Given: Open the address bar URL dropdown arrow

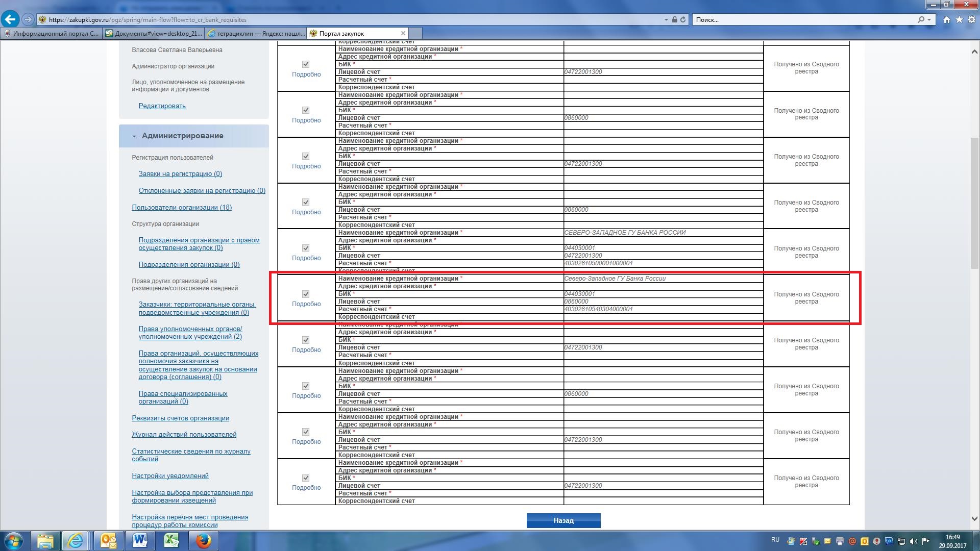Looking at the screenshot, I should click(x=666, y=19).
